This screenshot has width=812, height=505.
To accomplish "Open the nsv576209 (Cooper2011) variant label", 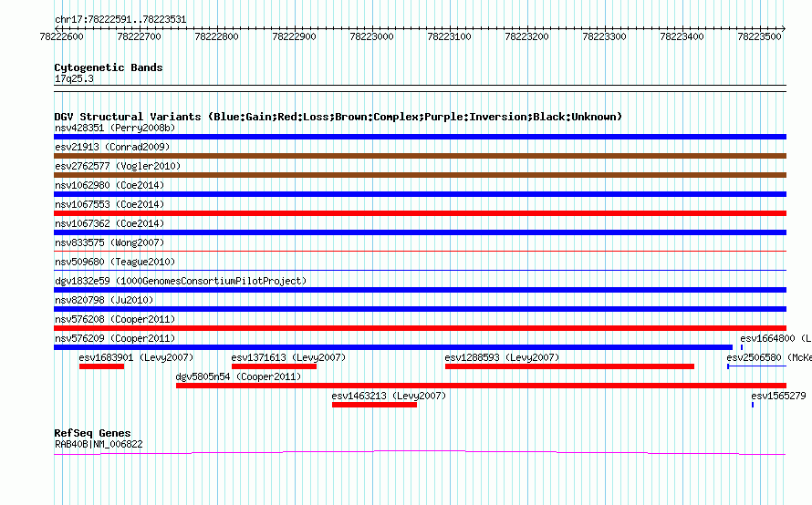I will 115,338.
